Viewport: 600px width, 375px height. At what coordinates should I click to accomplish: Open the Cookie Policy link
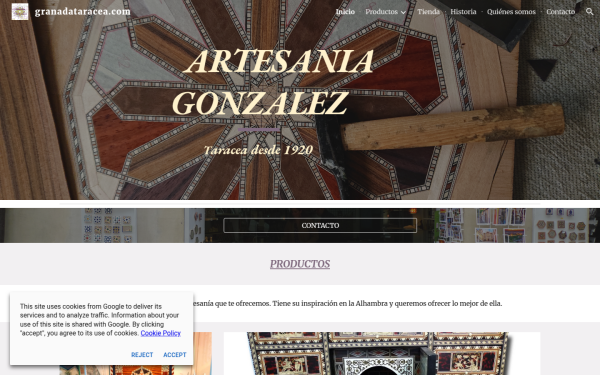tap(160, 333)
